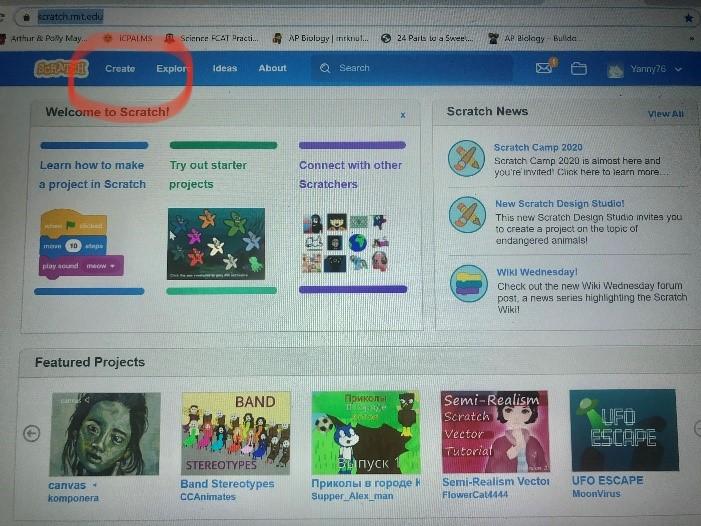This screenshot has height=526, width=701.
Task: Open AP Biology | mrknuf... bookmark
Action: (321, 38)
